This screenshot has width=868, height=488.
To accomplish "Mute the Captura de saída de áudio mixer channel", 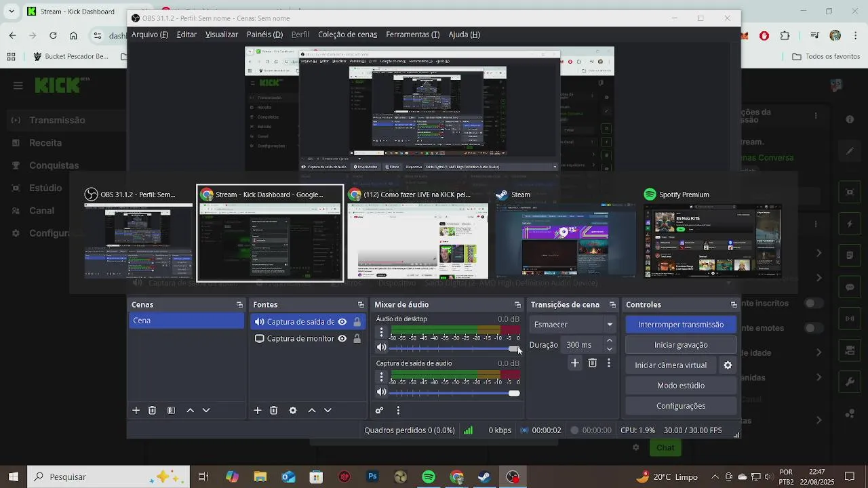I will coord(382,392).
